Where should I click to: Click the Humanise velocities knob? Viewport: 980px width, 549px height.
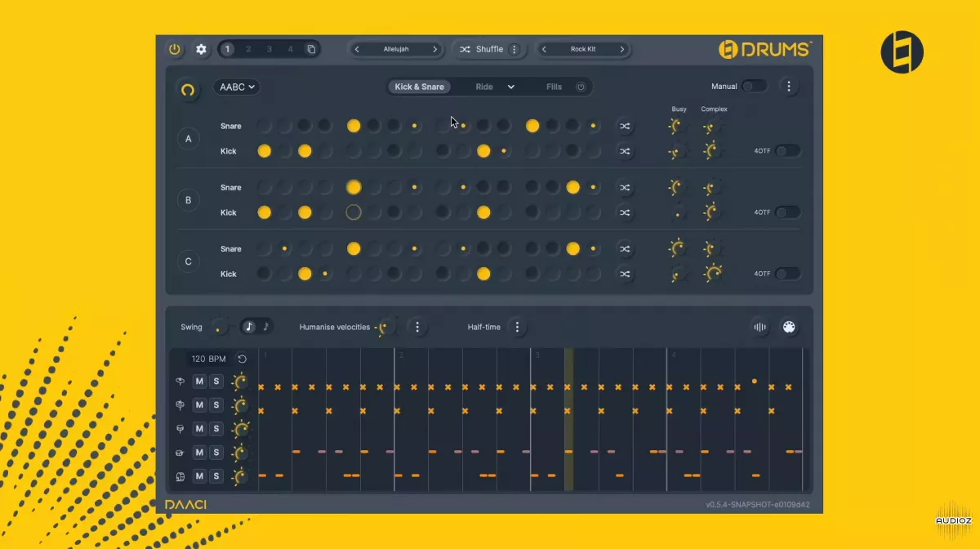[386, 328]
